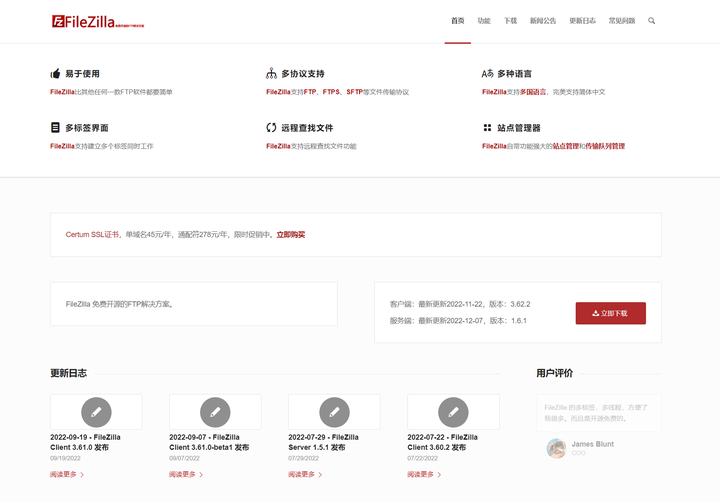The height and width of the screenshot is (502, 720).
Task: Click the translate icon beside 多种语言
Action: [487, 73]
